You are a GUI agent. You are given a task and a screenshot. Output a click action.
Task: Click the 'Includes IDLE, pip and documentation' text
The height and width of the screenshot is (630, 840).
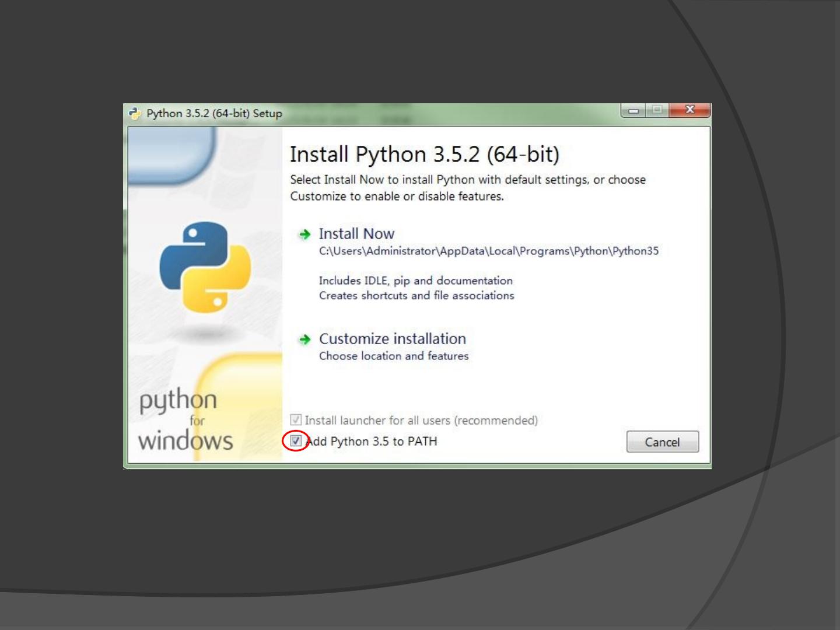(x=415, y=281)
